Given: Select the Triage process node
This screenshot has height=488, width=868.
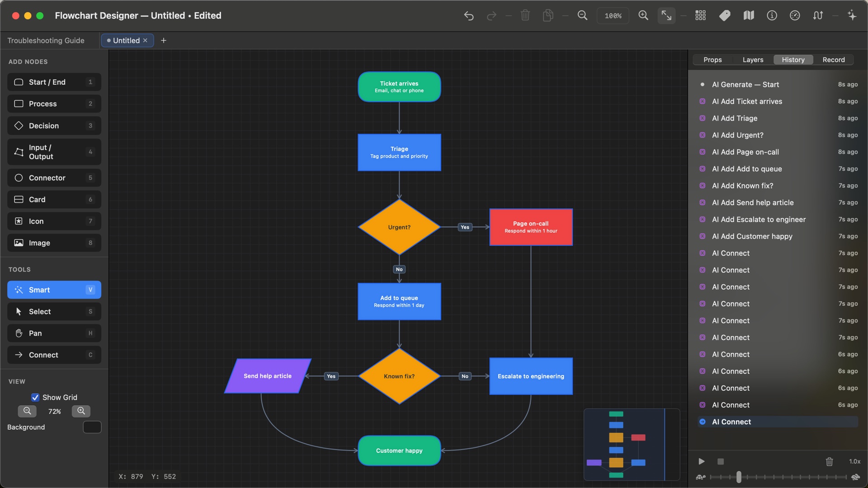Looking at the screenshot, I should coord(399,152).
